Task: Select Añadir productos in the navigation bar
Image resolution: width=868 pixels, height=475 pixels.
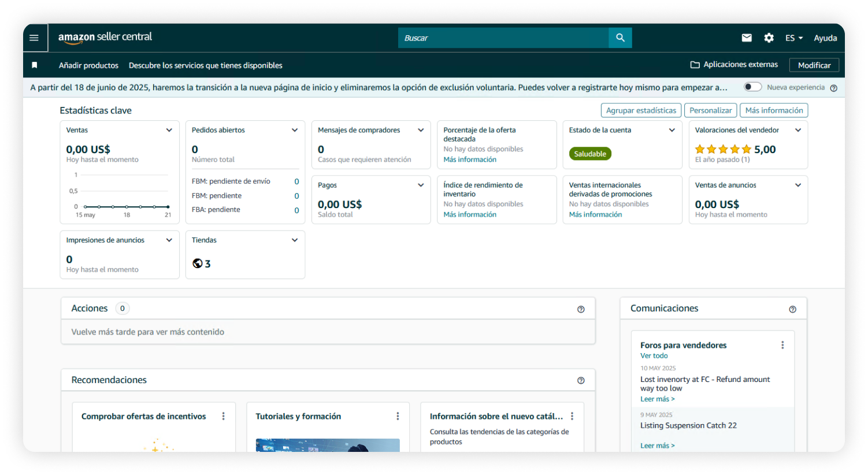Action: (88, 65)
